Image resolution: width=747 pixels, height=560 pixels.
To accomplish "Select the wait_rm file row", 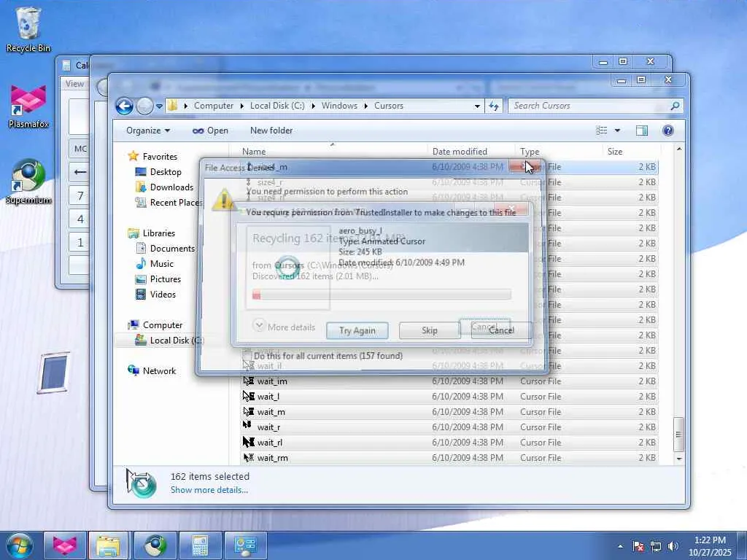I will 449,458.
